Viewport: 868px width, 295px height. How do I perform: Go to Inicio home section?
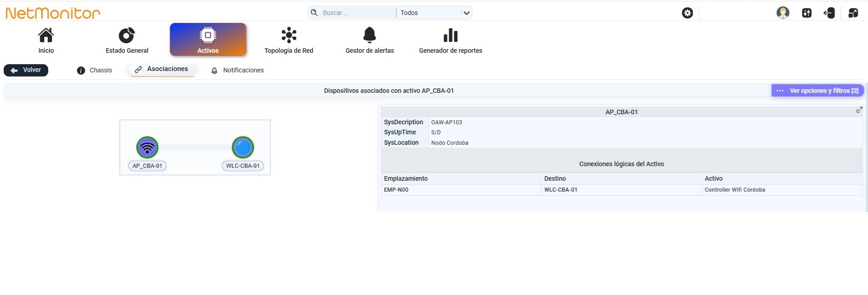coord(46,41)
